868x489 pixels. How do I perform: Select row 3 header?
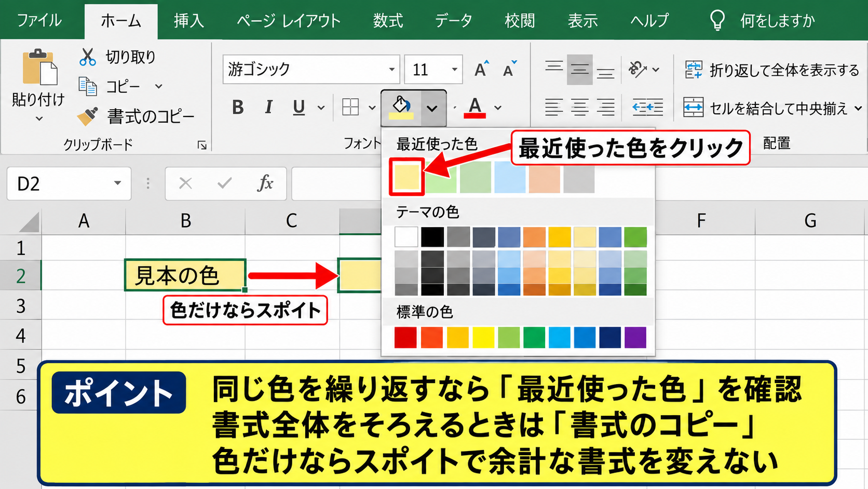[x=21, y=306]
